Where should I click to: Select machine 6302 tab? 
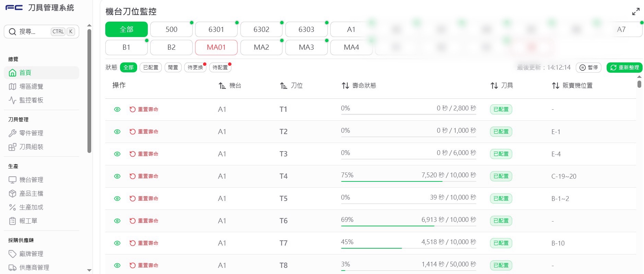(261, 29)
